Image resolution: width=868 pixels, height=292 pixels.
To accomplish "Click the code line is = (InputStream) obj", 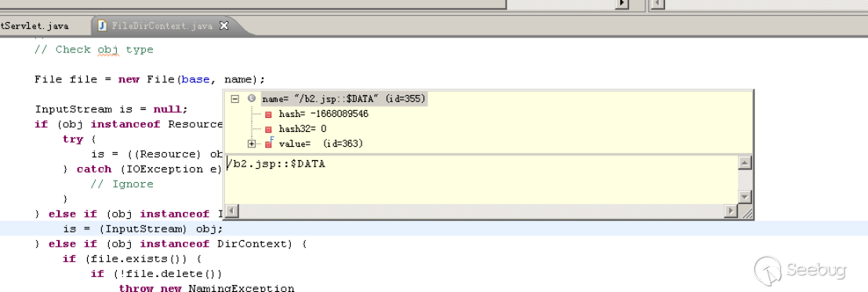I will pos(143,229).
